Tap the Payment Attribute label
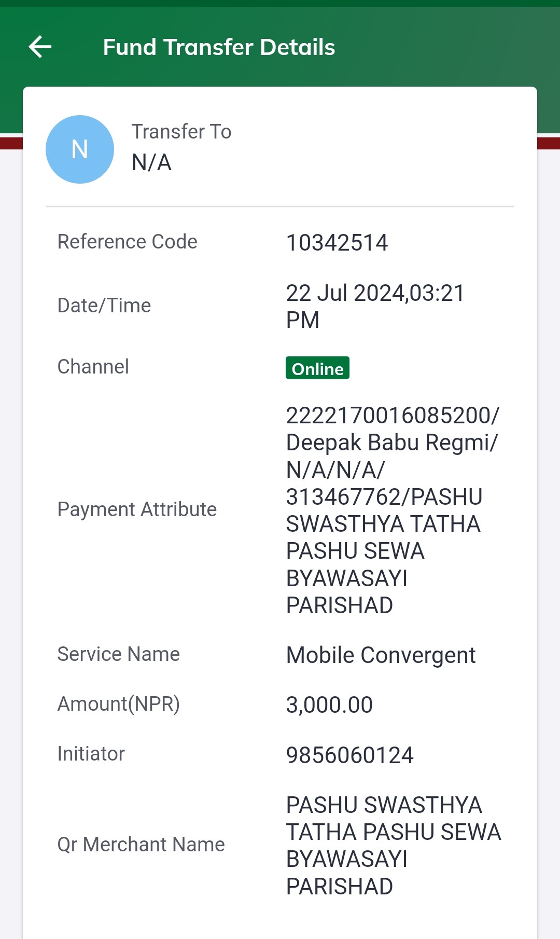 click(x=137, y=509)
